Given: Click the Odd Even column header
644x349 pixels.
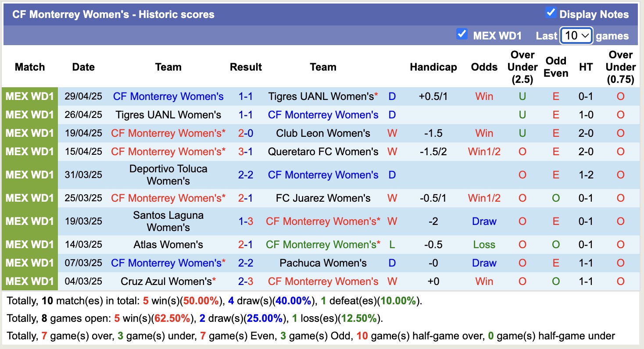Looking at the screenshot, I should pos(555,67).
